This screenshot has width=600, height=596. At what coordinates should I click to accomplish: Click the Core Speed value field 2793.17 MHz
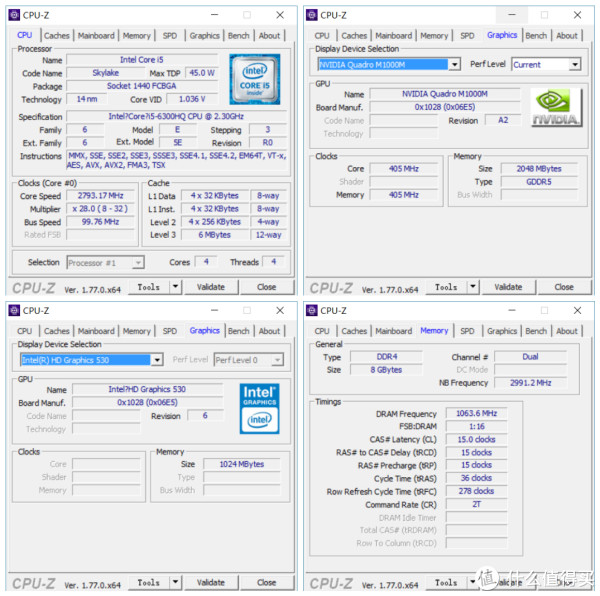point(100,196)
